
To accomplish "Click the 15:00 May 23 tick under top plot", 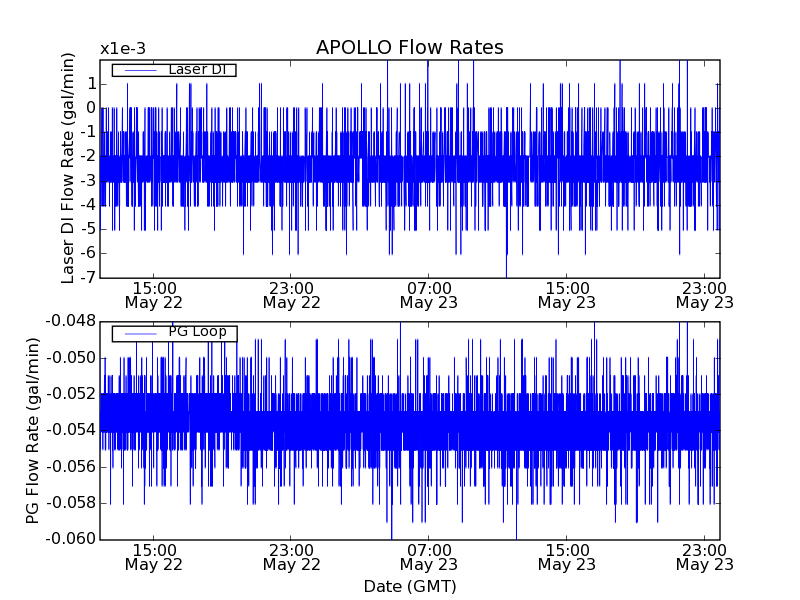I will [566, 294].
